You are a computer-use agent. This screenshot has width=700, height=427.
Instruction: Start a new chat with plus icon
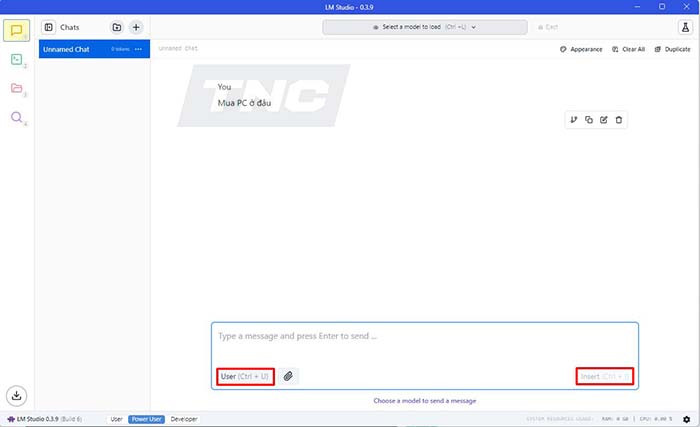[x=136, y=27]
